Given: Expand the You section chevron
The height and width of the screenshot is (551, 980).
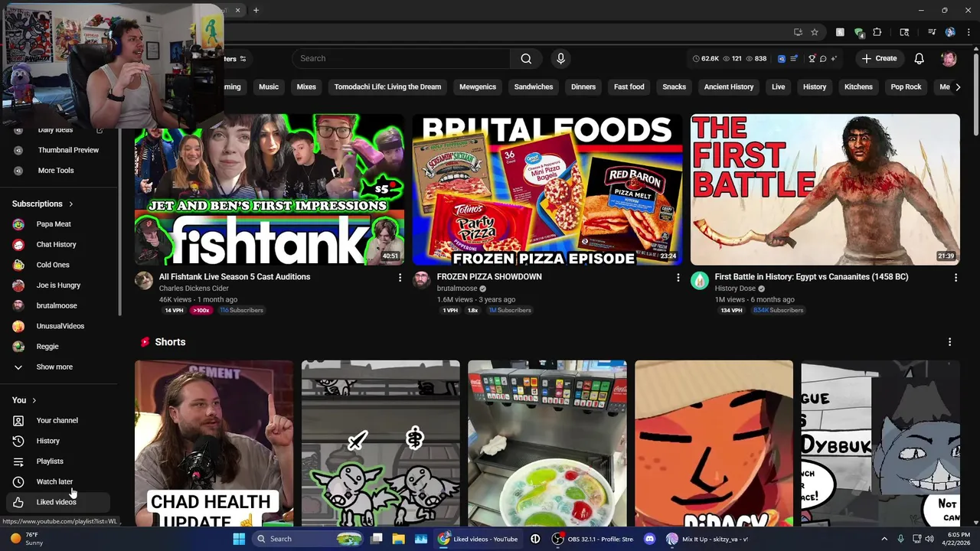Looking at the screenshot, I should [34, 400].
